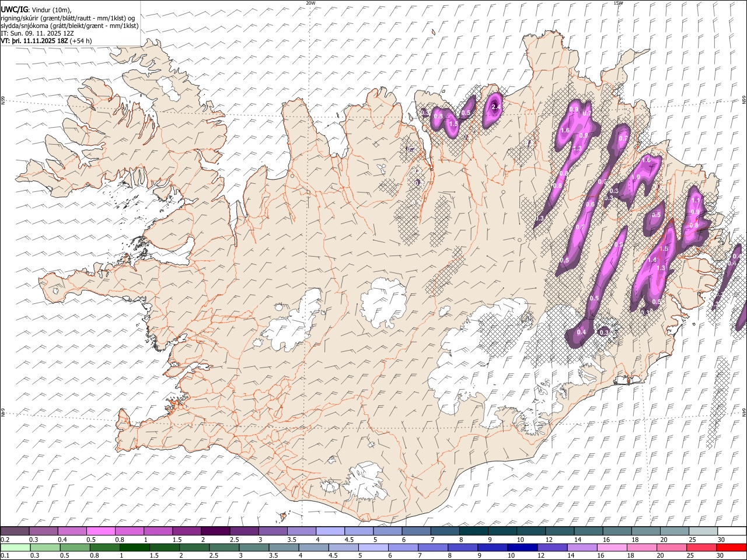
Task: Pick the purple 1.5–2 swatch in upper legend
Action: point(187,531)
